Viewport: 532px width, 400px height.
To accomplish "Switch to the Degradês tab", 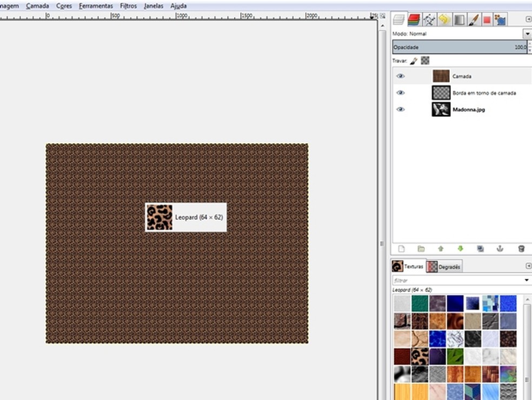I will 444,266.
